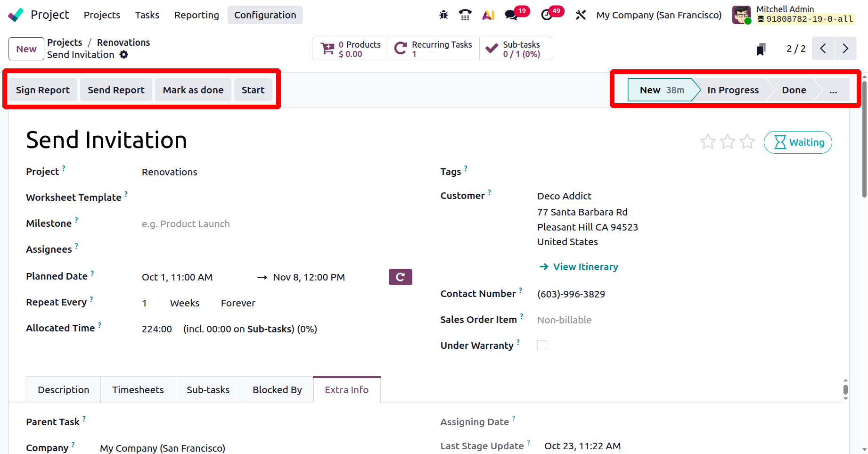Click the bookmark icon near pager
Screen dimensions: 868x454
(761, 49)
